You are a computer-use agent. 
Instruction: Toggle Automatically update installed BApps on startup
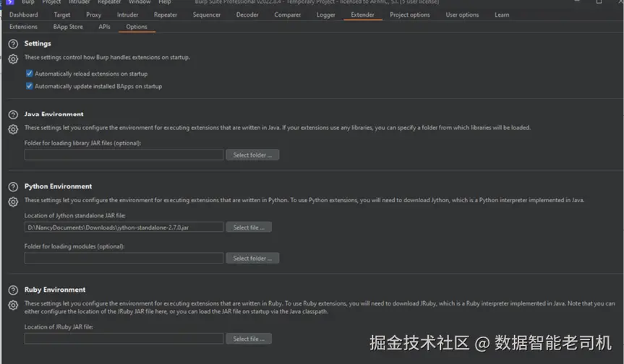[29, 86]
